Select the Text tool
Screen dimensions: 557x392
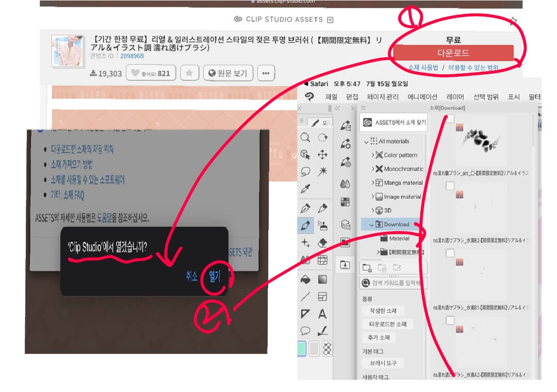(322, 314)
